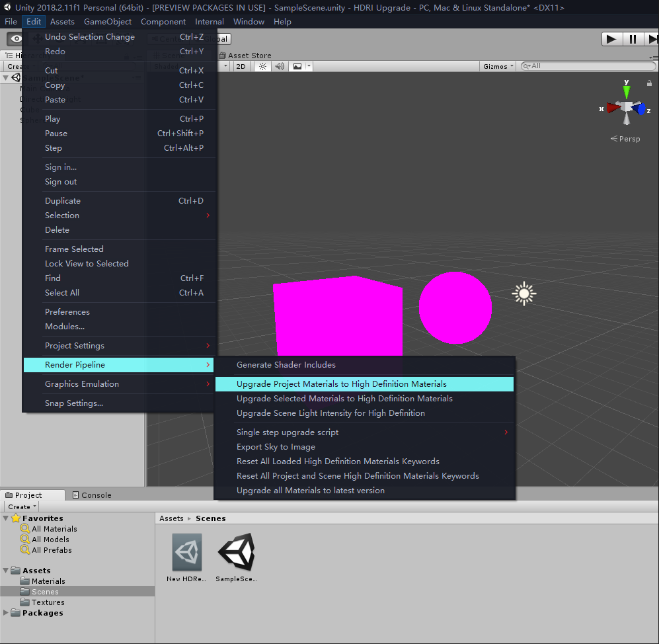The image size is (659, 644).
Task: Switch to the Console tab
Action: click(92, 495)
